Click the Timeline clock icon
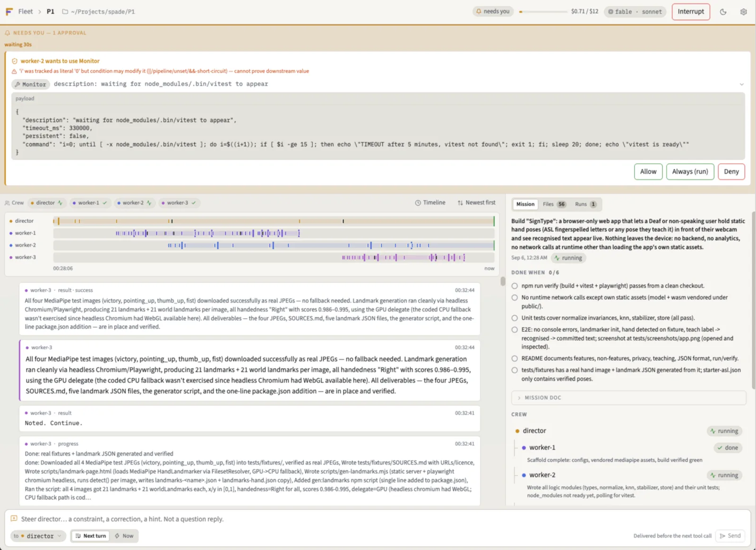756x550 pixels. (418, 203)
